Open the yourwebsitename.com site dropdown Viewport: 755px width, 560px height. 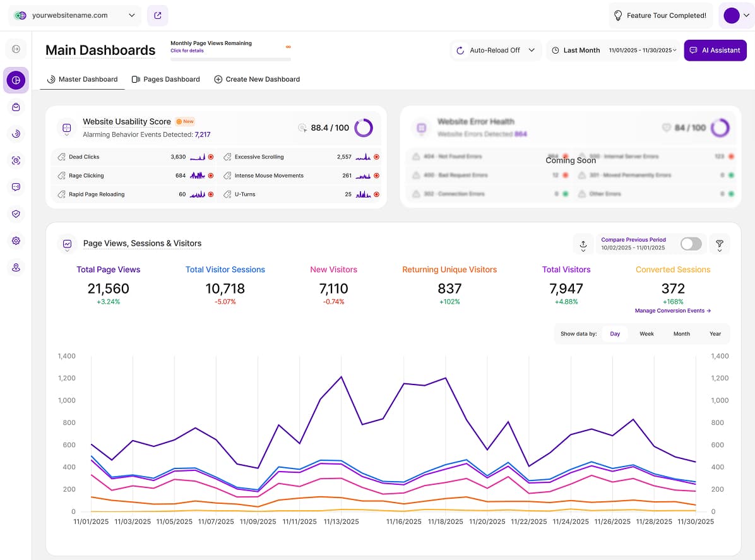pyautogui.click(x=76, y=15)
